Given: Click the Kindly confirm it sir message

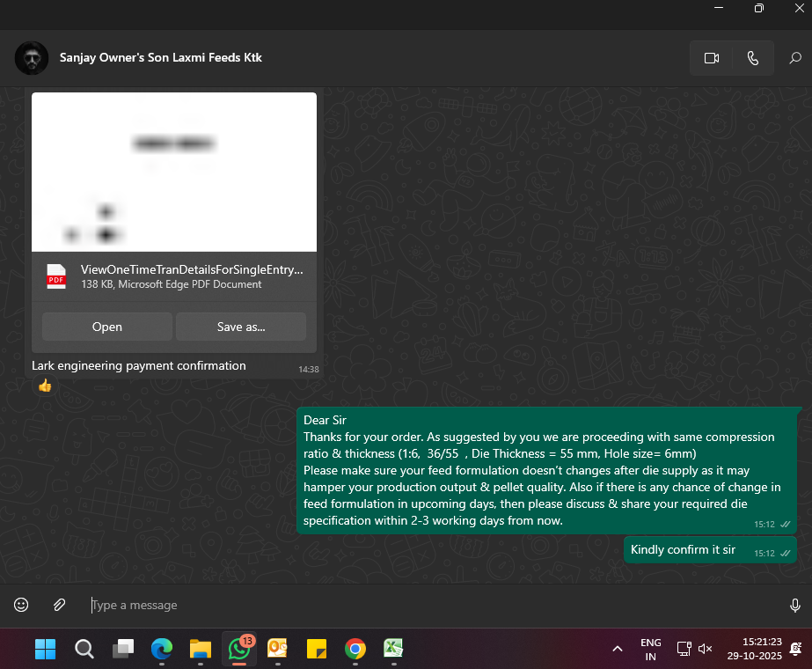Looking at the screenshot, I should click(683, 550).
